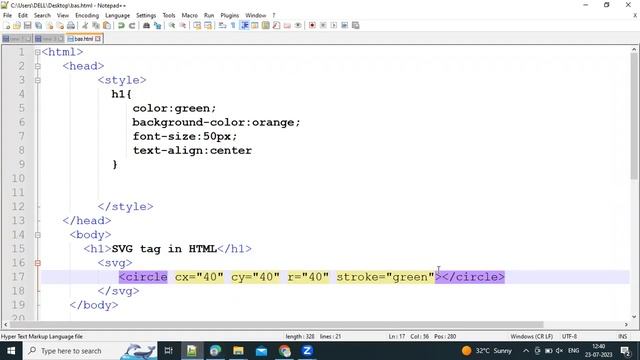
Task: Toggle show all characters pilcrow icon
Action: pyautogui.click(x=233, y=25)
